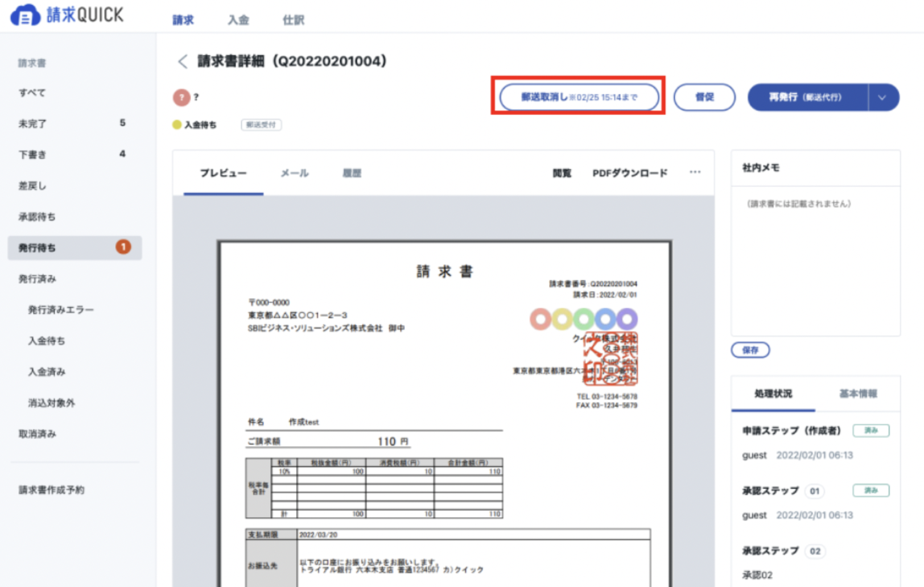Select 消込対象外 in the sidebar
Viewport: 924px width, 587px height.
(75, 403)
